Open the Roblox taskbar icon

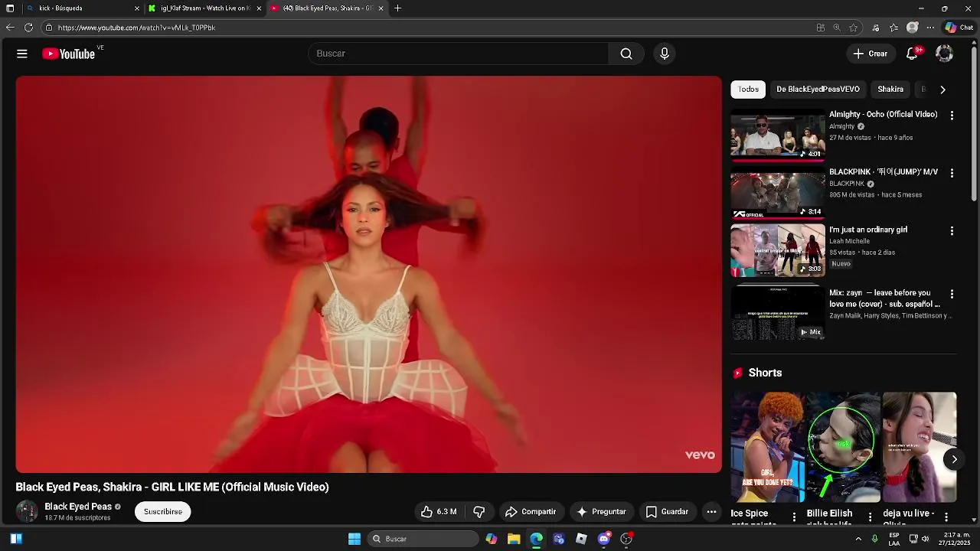(581, 539)
